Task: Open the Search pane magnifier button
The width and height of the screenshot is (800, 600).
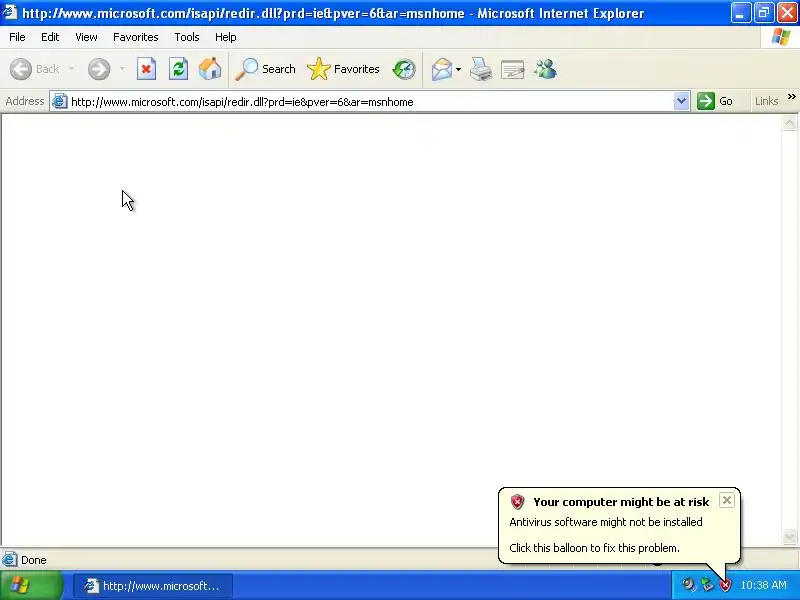Action: (x=265, y=69)
